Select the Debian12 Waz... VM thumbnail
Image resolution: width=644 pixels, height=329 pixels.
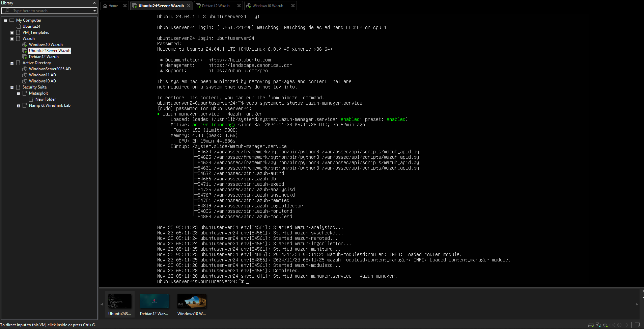[154, 304]
